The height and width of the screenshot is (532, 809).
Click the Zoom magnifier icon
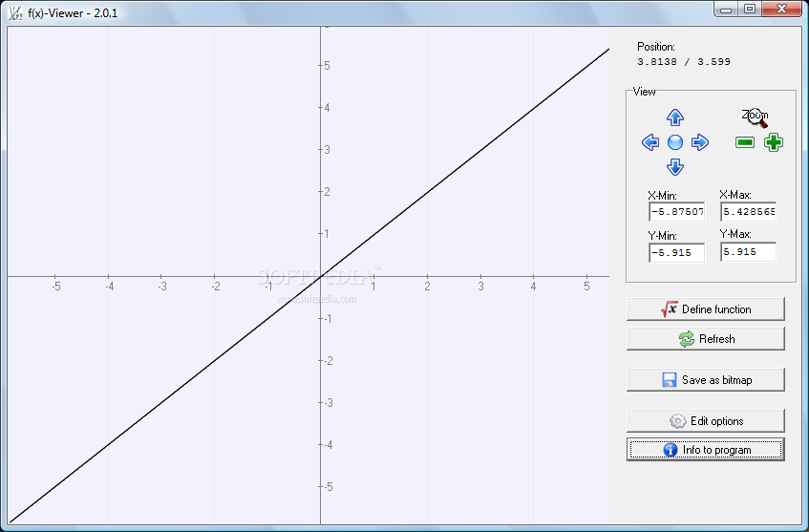point(756,117)
